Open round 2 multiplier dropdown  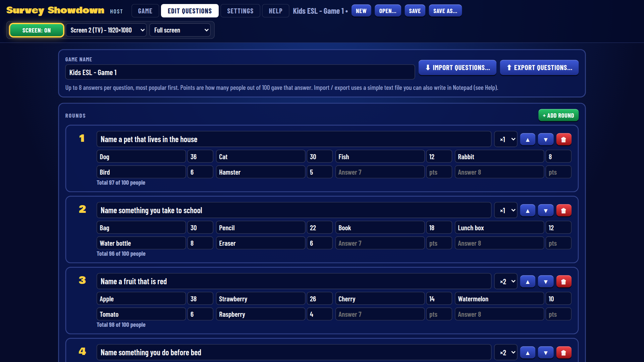click(506, 210)
